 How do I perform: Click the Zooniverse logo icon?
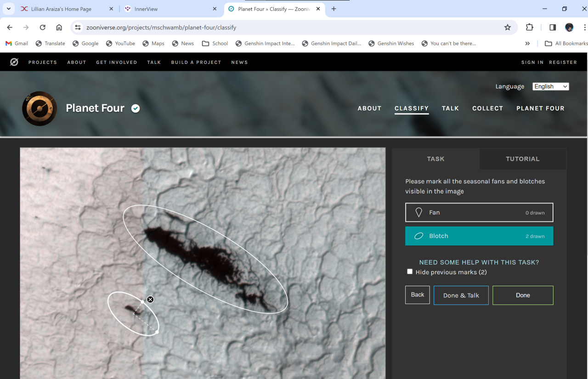tap(14, 62)
